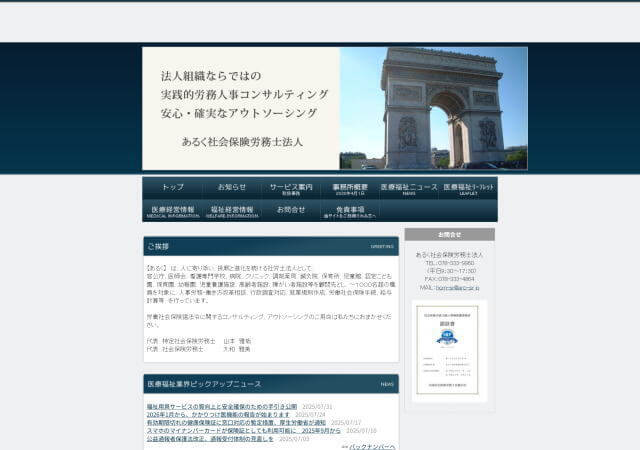Click the MAIL address link in sidebar
This screenshot has width=640, height=450.
[457, 288]
